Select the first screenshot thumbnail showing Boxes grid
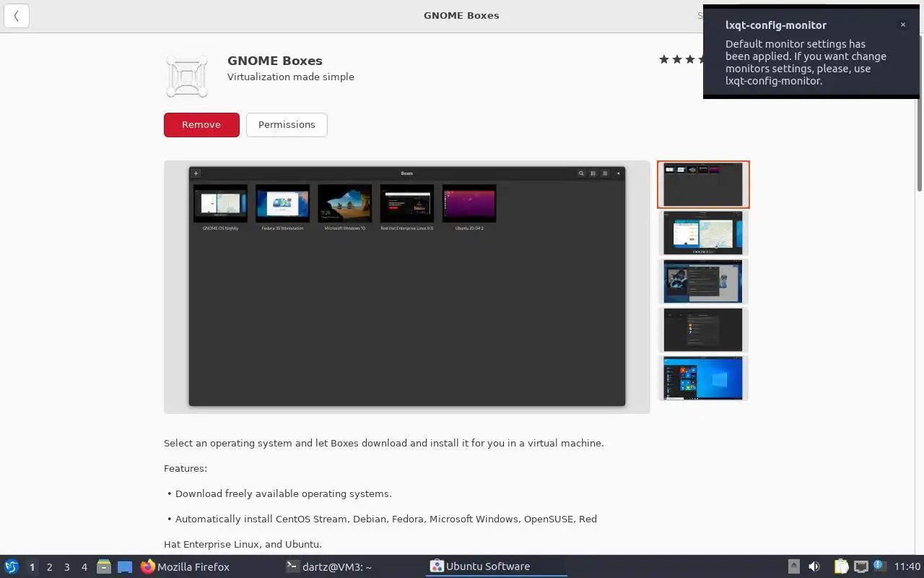Image resolution: width=924 pixels, height=578 pixels. coord(703,184)
